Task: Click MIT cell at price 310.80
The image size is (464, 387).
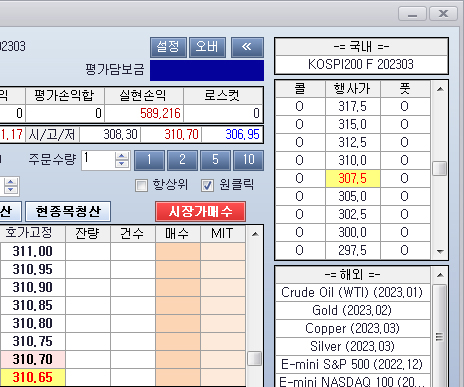Action: point(223,323)
